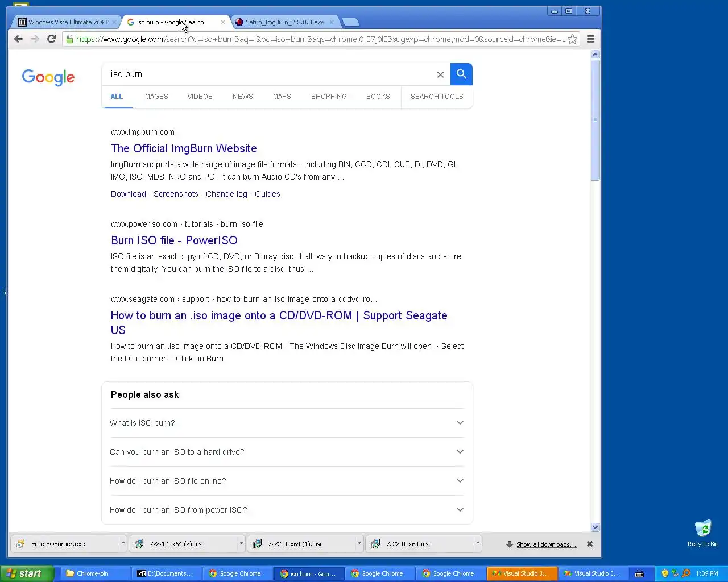Switch to the second Visual Studio J... taskbar button
This screenshot has width=728, height=582.
(592, 573)
